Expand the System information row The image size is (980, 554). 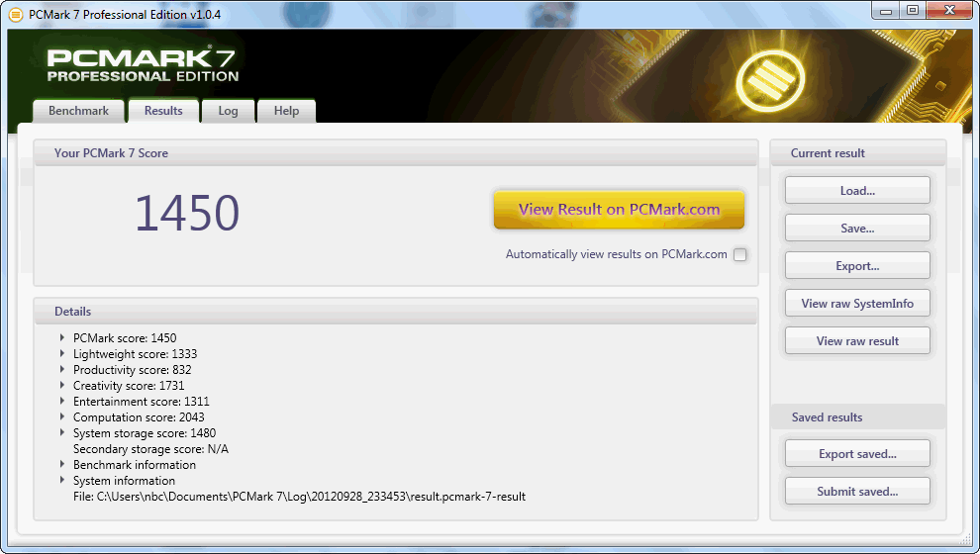(x=62, y=480)
